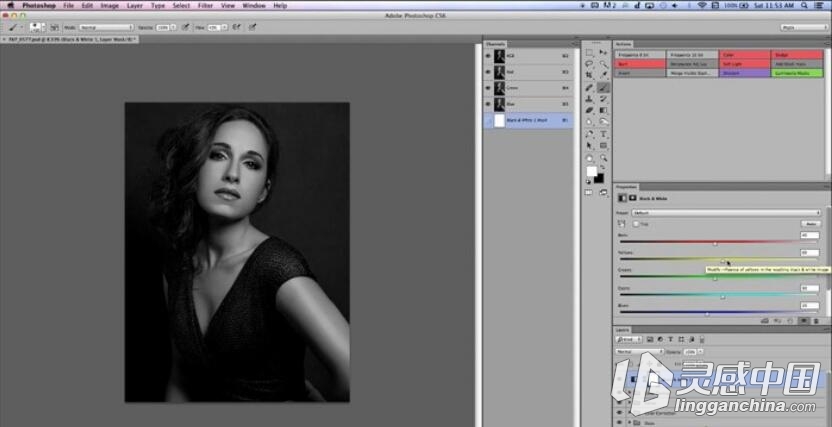The width and height of the screenshot is (832, 427).
Task: Run the Sharpen action button
Action: (745, 73)
